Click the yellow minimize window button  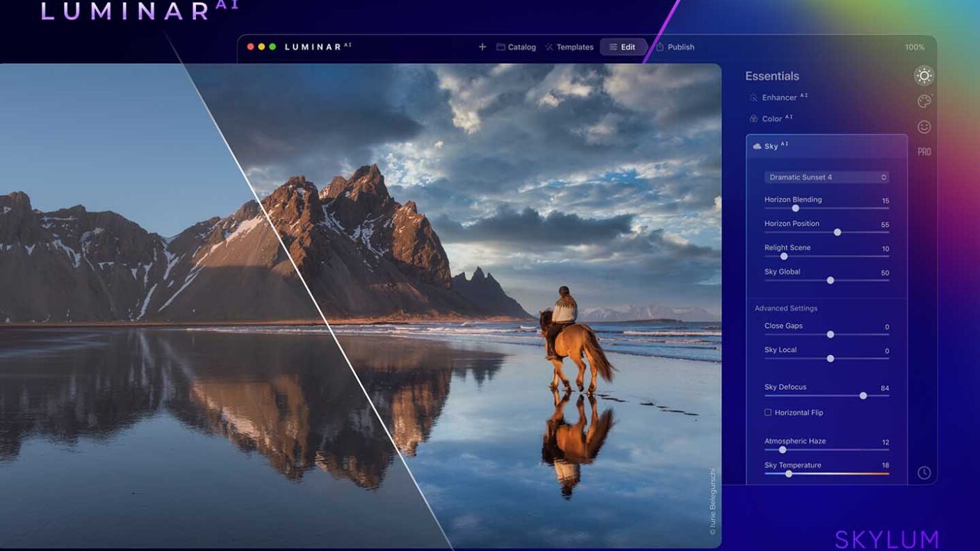(x=261, y=47)
